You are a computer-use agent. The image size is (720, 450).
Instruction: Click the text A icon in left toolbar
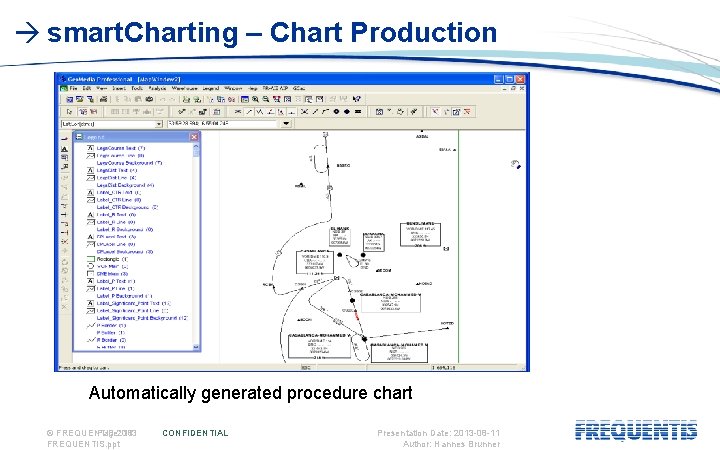[x=64, y=149]
